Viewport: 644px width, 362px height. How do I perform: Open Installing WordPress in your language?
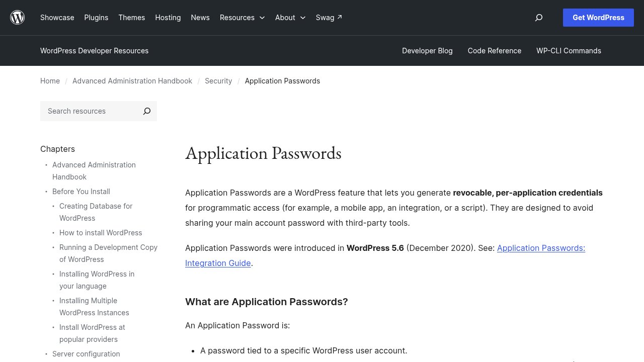[x=97, y=280]
